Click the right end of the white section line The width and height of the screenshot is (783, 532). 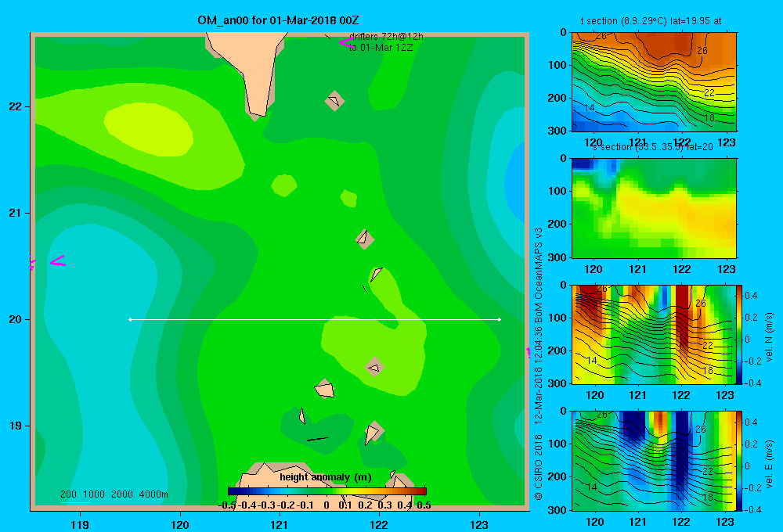500,319
